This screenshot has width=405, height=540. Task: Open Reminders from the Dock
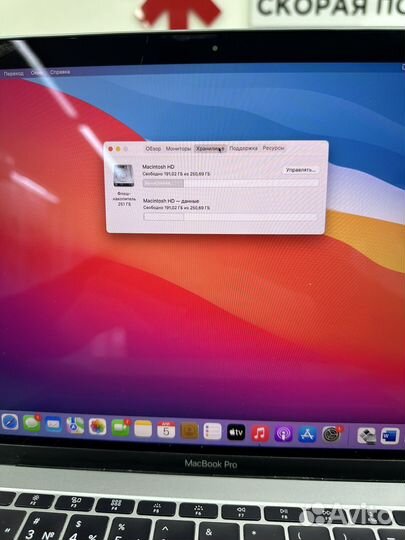point(212,432)
